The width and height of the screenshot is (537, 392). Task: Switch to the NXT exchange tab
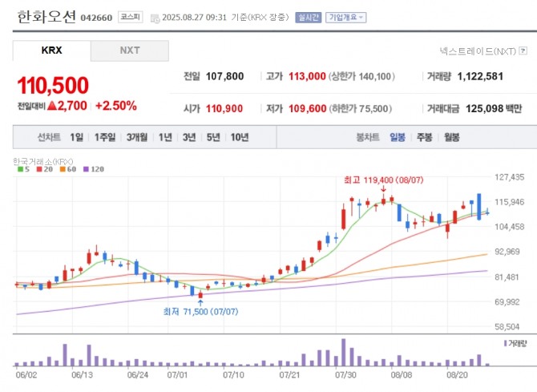click(130, 51)
